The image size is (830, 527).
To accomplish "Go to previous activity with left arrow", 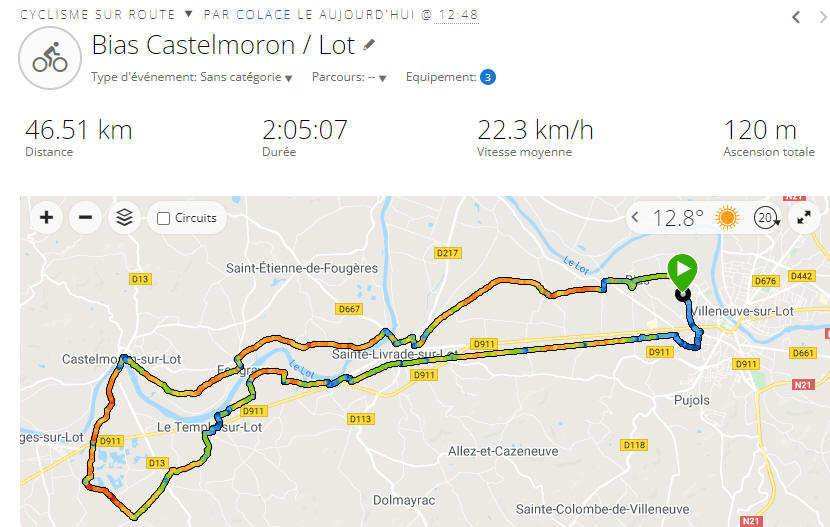I will click(796, 17).
